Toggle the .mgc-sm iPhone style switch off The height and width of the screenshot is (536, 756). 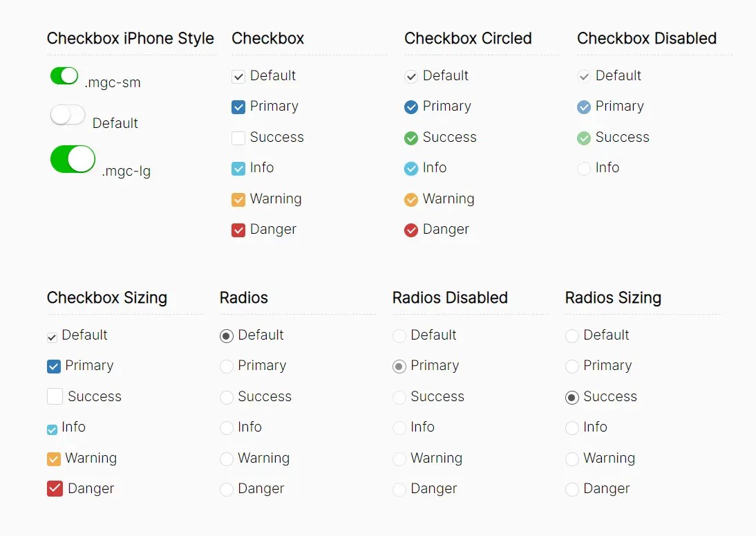[64, 76]
